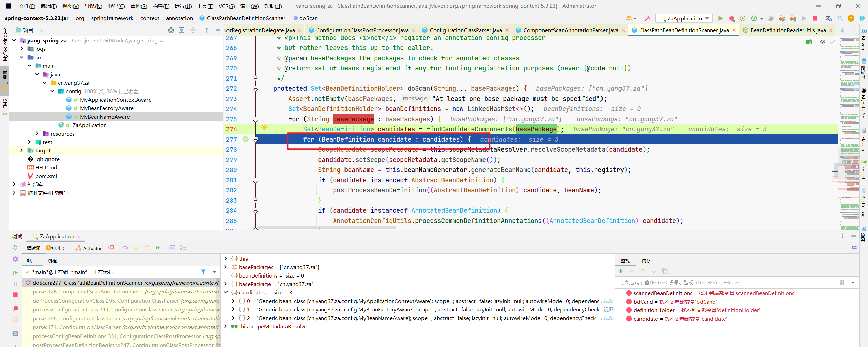Open the VCS(S) menu
Viewport: 868px width, 347px height.
point(226,6)
